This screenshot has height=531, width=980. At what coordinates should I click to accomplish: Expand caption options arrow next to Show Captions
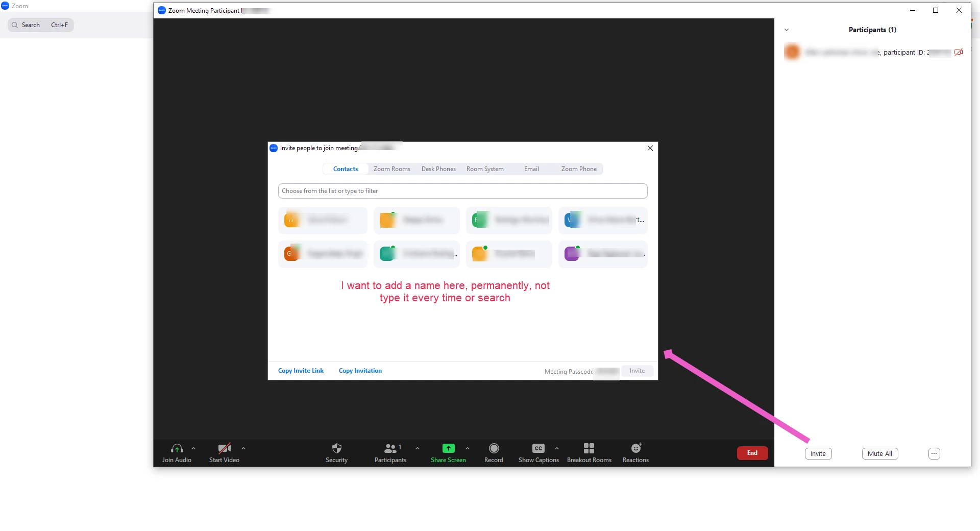point(557,448)
